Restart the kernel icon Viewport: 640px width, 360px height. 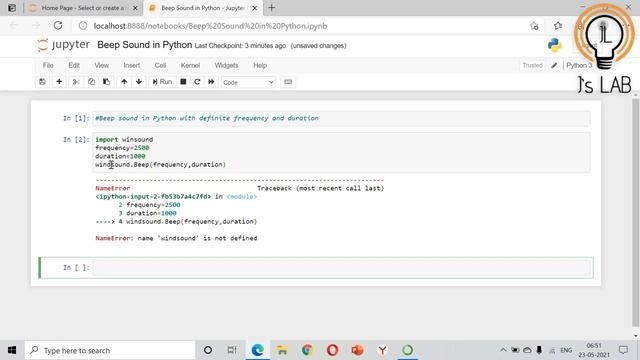click(197, 82)
